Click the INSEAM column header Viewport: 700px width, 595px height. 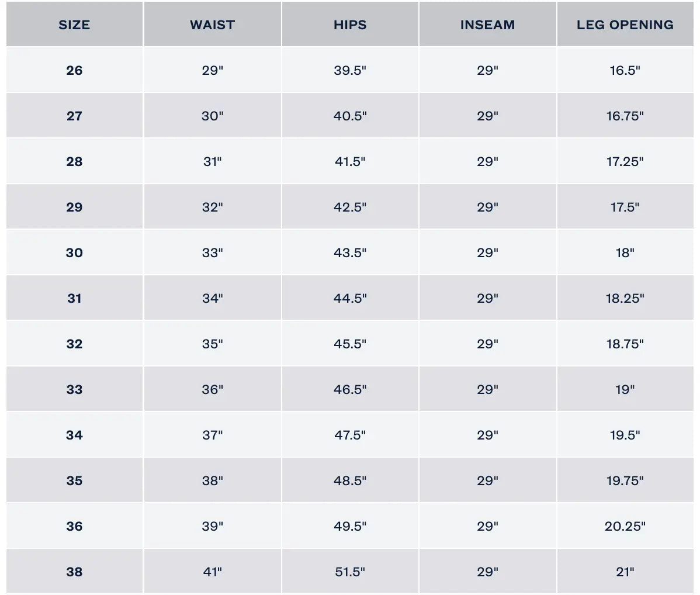487,25
